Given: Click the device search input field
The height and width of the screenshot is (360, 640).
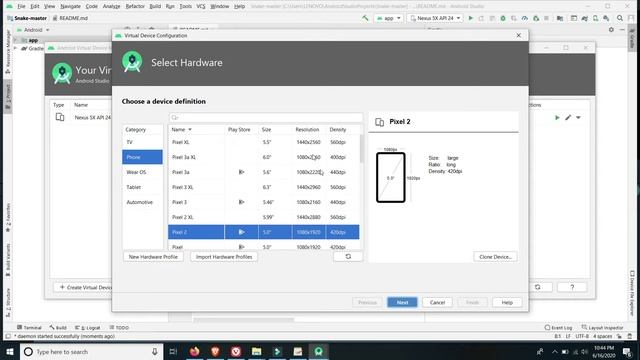Looking at the screenshot, I should [x=266, y=118].
